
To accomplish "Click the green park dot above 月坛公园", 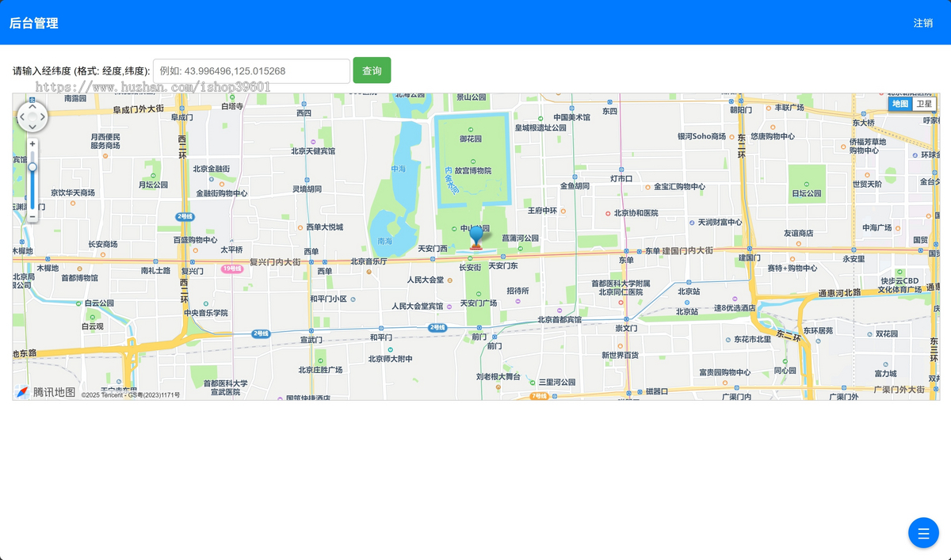I will tap(154, 175).
